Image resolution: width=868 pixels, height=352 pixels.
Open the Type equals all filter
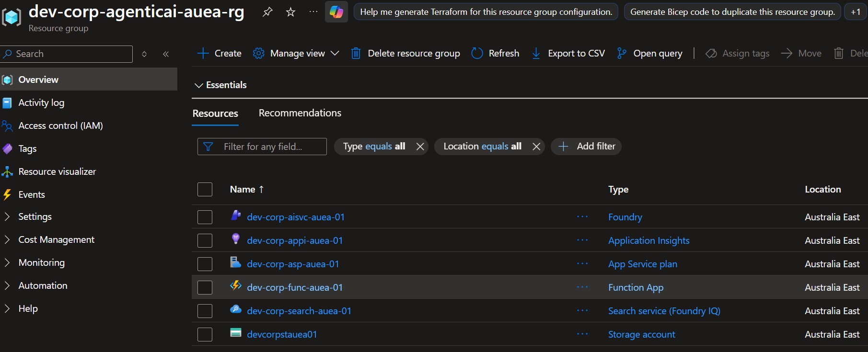pyautogui.click(x=374, y=147)
